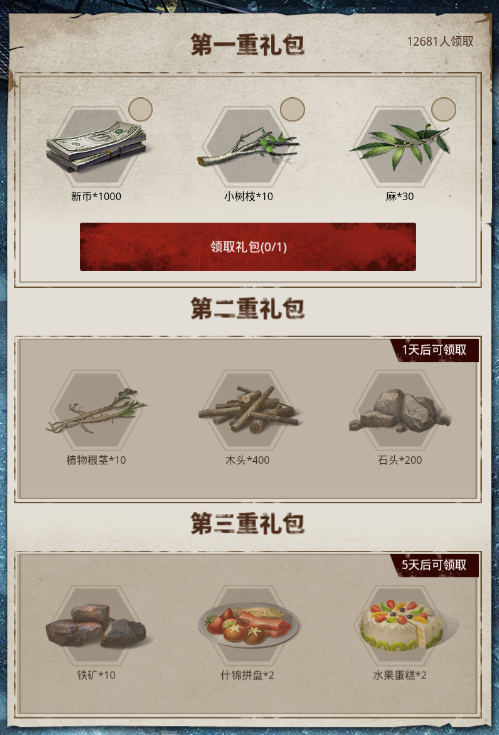This screenshot has height=735, width=499.
Task: Click the 第一重礼包 heading
Action: [x=247, y=45]
